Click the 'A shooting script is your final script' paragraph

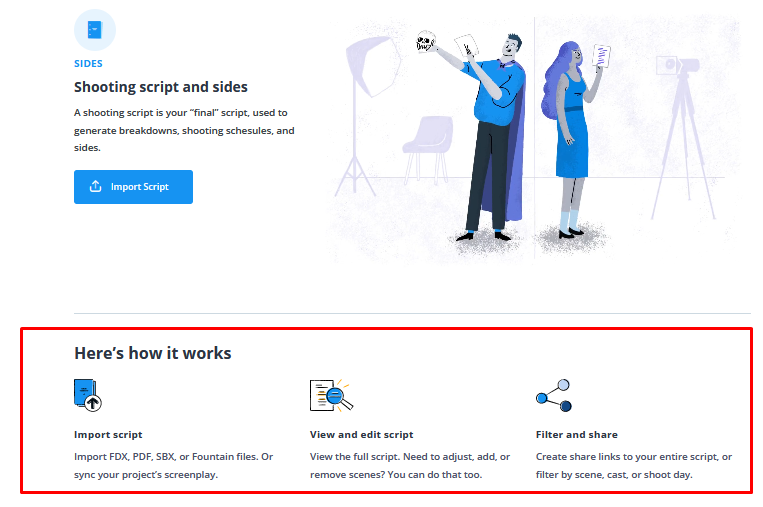click(x=184, y=130)
